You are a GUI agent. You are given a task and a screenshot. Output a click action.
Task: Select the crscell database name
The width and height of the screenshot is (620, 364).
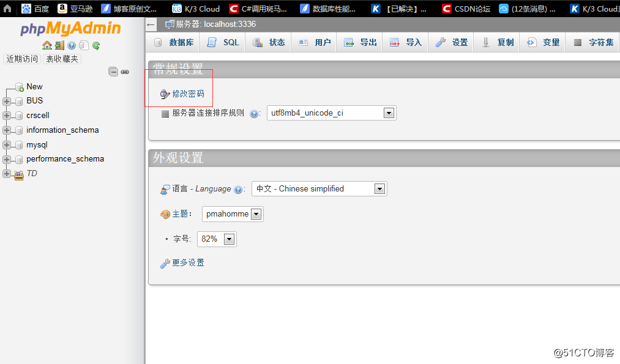tap(38, 116)
